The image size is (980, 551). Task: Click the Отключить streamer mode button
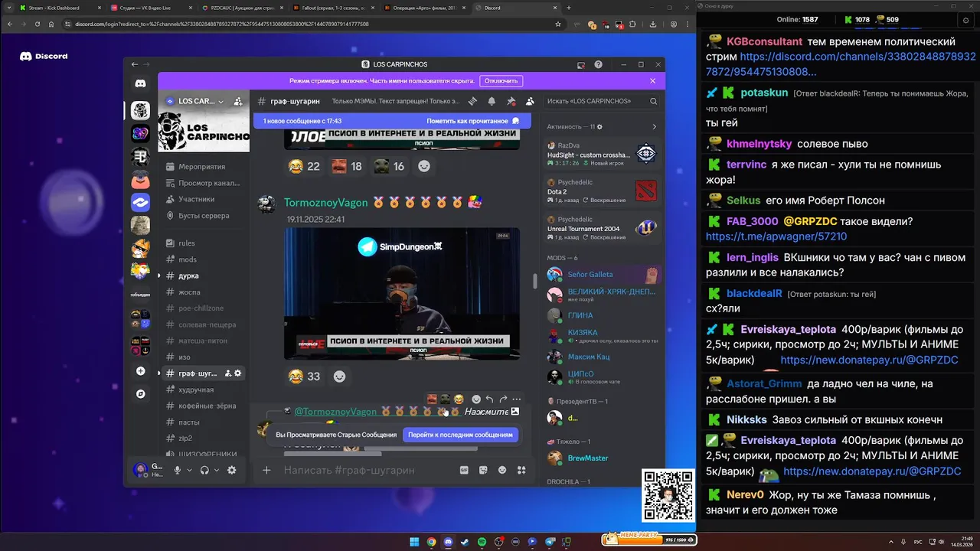[501, 80]
